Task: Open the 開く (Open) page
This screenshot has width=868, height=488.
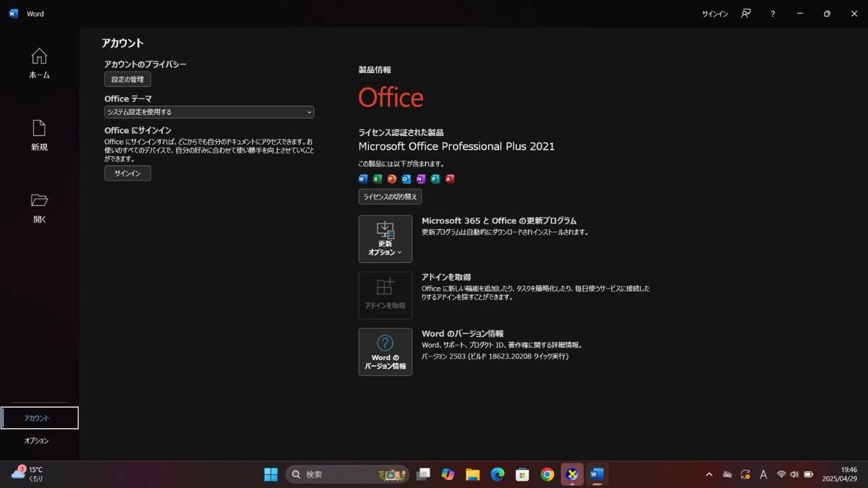Action: point(39,207)
